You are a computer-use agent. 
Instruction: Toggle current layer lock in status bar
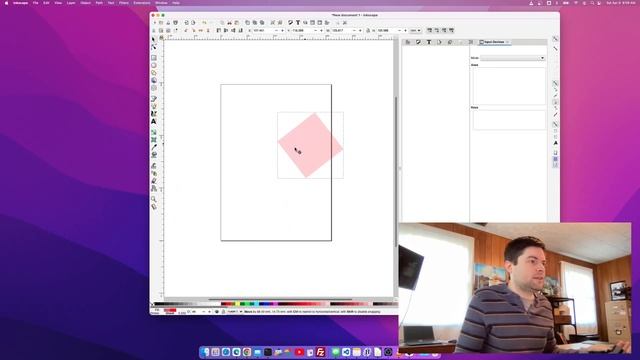click(223, 312)
